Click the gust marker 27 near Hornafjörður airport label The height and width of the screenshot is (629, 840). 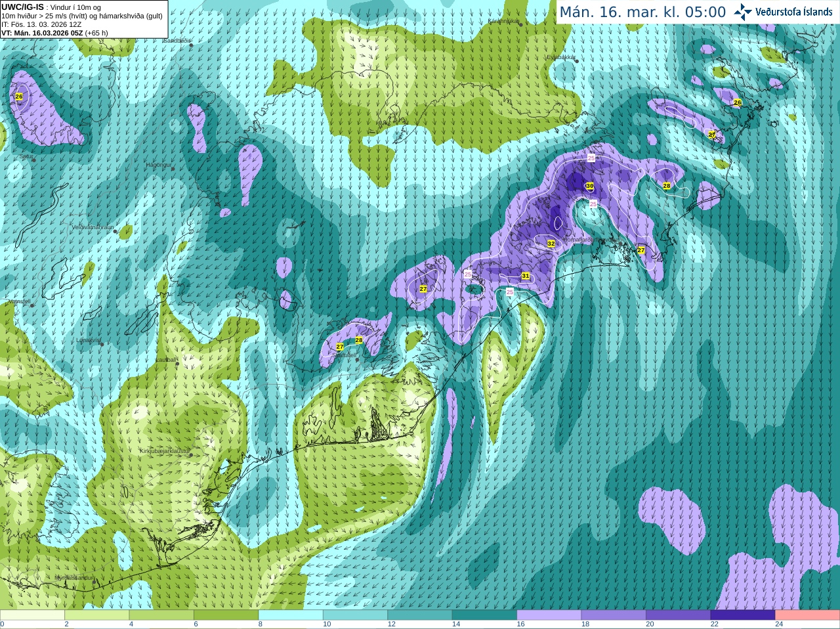pos(641,250)
